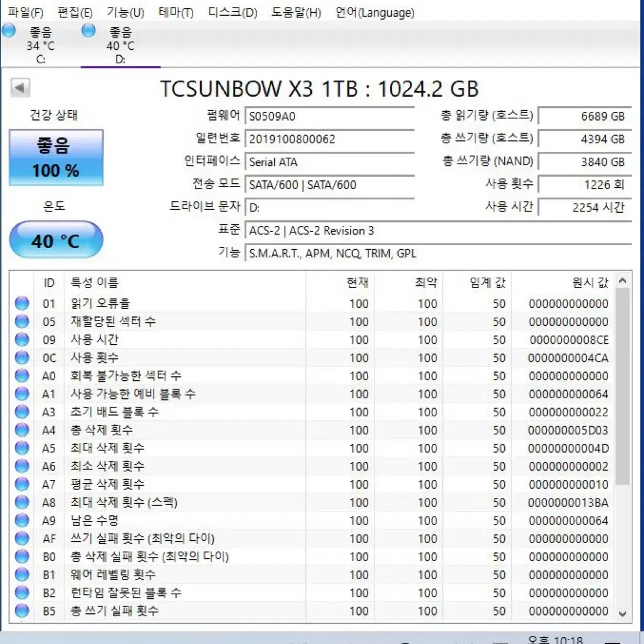Screen dimensions: 644x644
Task: Click the features field S.M.A.R.T., APM, NCQ
Action: [438, 253]
